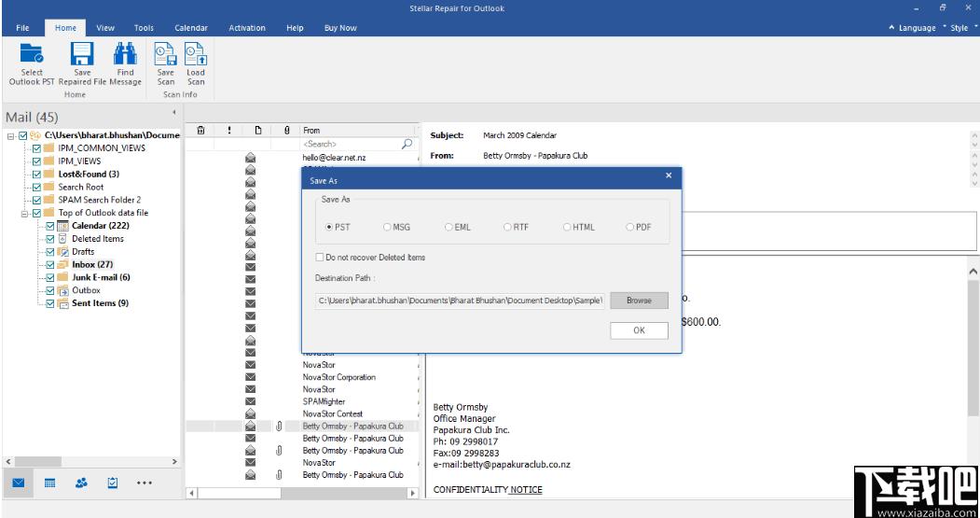Select Search Root folder
The width and height of the screenshot is (980, 518).
[x=80, y=187]
